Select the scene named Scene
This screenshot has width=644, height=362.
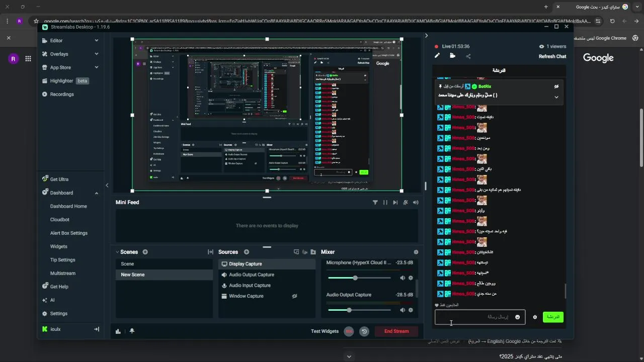(165, 264)
